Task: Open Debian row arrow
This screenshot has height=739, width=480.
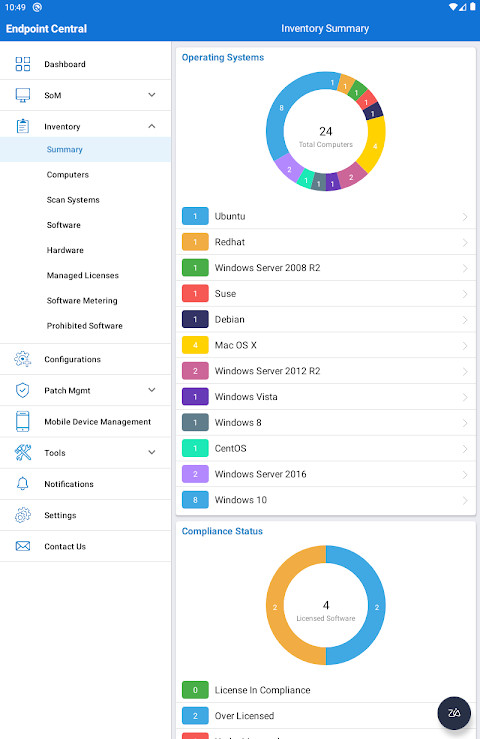Action: point(465,320)
